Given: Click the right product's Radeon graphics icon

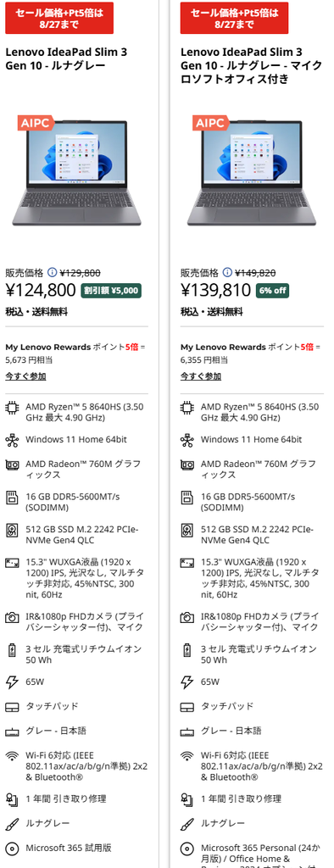Looking at the screenshot, I should click(x=187, y=465).
